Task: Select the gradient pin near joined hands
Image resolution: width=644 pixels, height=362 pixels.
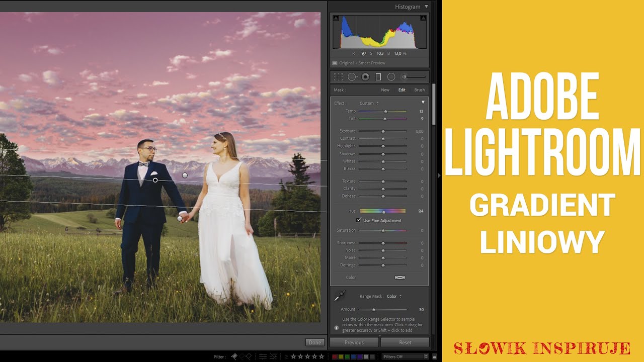Action: point(180,219)
